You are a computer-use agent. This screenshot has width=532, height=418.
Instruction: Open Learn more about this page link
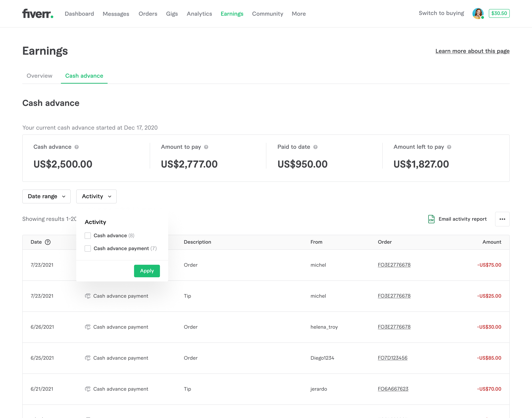pyautogui.click(x=472, y=51)
